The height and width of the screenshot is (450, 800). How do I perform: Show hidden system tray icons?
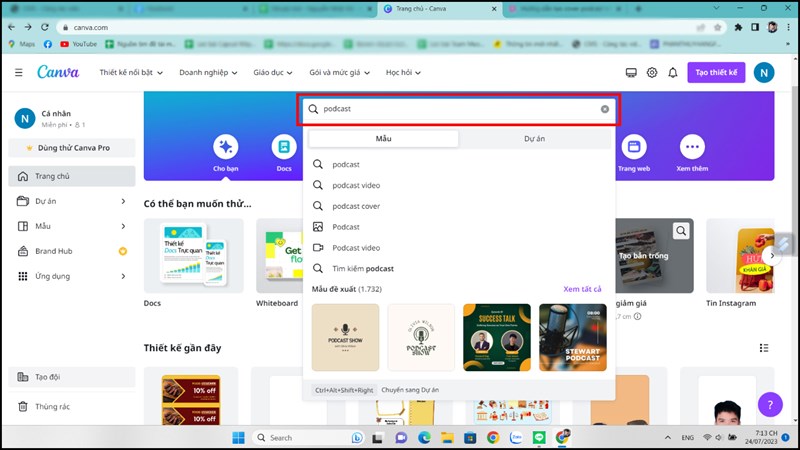(x=667, y=438)
